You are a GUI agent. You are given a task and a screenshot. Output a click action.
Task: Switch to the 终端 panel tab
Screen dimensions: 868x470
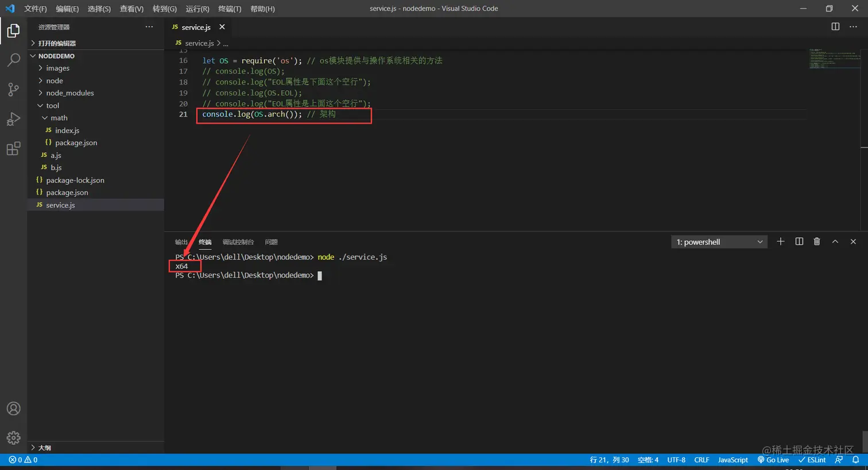pos(205,242)
